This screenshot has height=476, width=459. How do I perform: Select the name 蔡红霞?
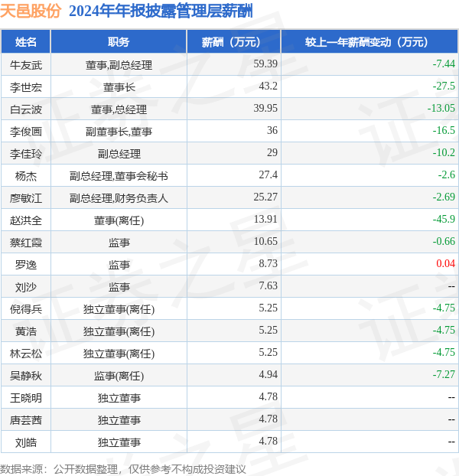coord(26,243)
